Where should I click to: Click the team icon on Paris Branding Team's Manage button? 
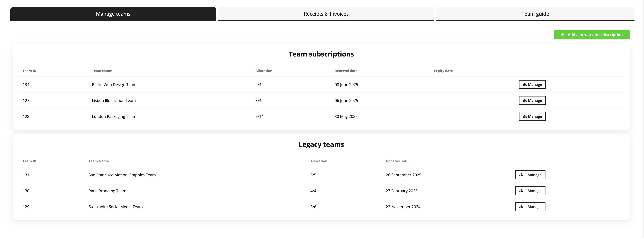pos(521,191)
